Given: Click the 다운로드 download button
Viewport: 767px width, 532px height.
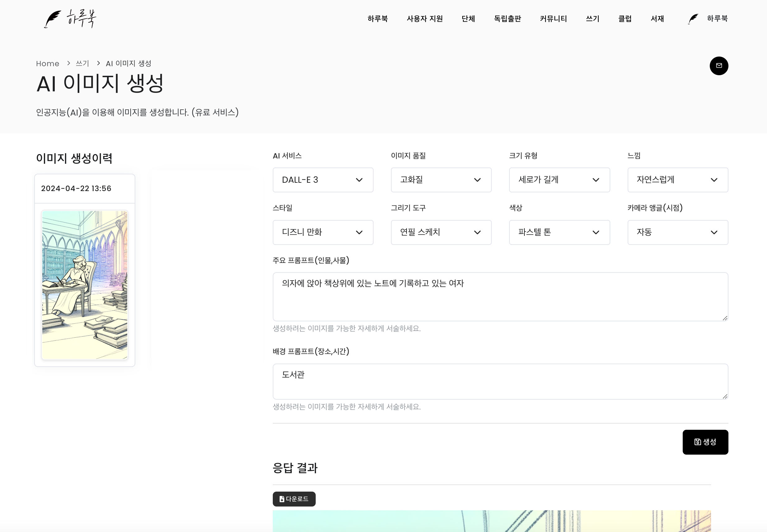Looking at the screenshot, I should pyautogui.click(x=294, y=499).
